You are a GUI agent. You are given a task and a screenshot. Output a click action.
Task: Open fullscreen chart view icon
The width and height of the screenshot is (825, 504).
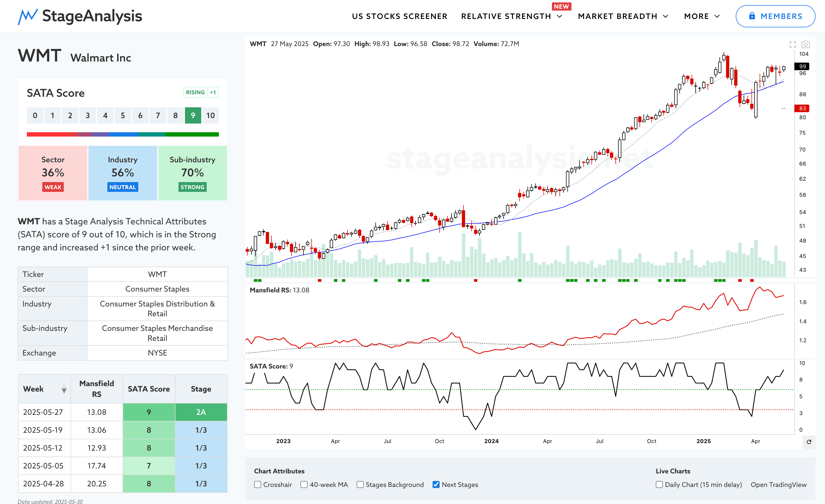(x=792, y=44)
